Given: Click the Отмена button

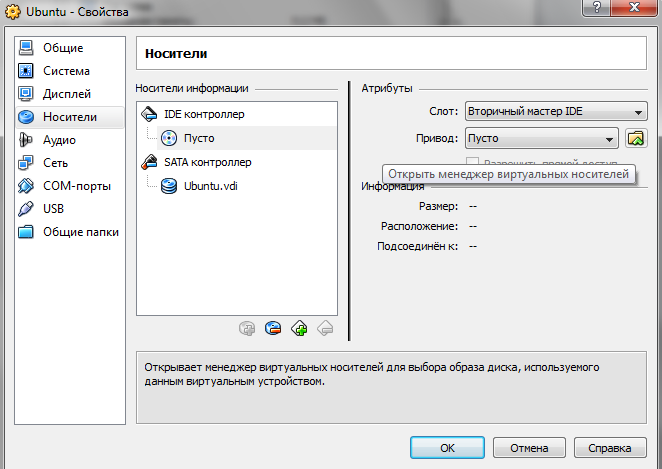Looking at the screenshot, I should tap(529, 448).
